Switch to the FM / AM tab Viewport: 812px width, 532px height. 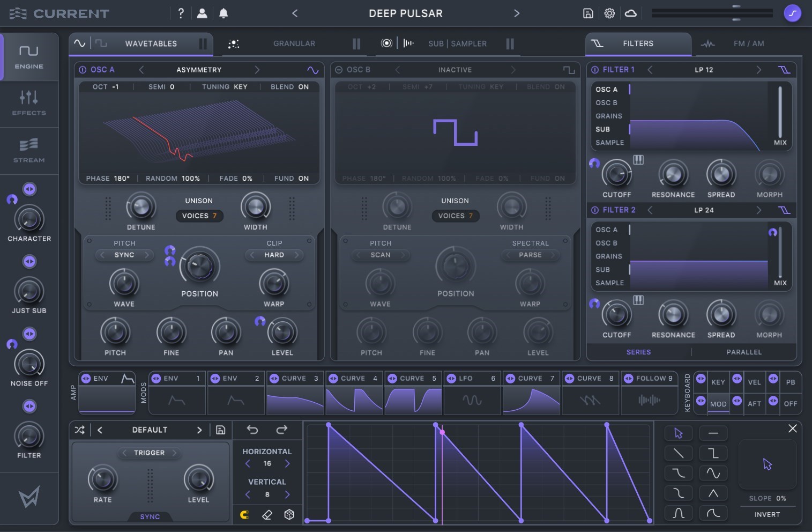coord(748,44)
